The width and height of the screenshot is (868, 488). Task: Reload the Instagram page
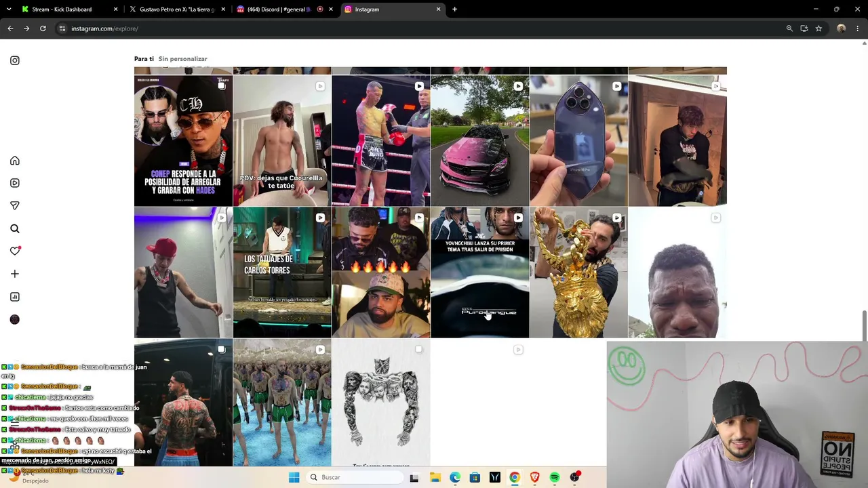(x=43, y=28)
